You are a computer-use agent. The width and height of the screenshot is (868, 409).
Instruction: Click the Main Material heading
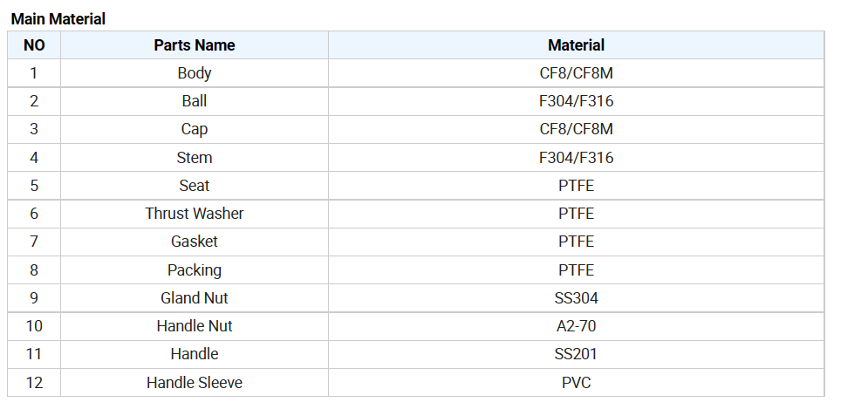pyautogui.click(x=58, y=19)
